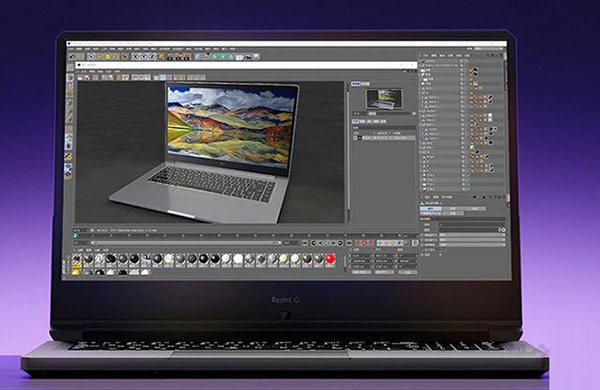600x390 pixels.
Task: Click the light bulb icon at the toolbar's right end
Action: point(256,57)
